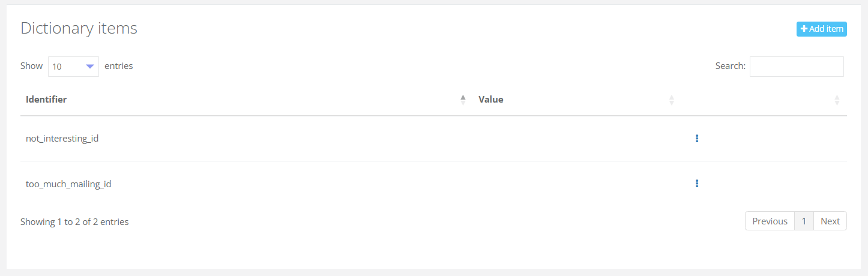The image size is (868, 276).
Task: Open the Show entries count dropdown
Action: pos(73,67)
